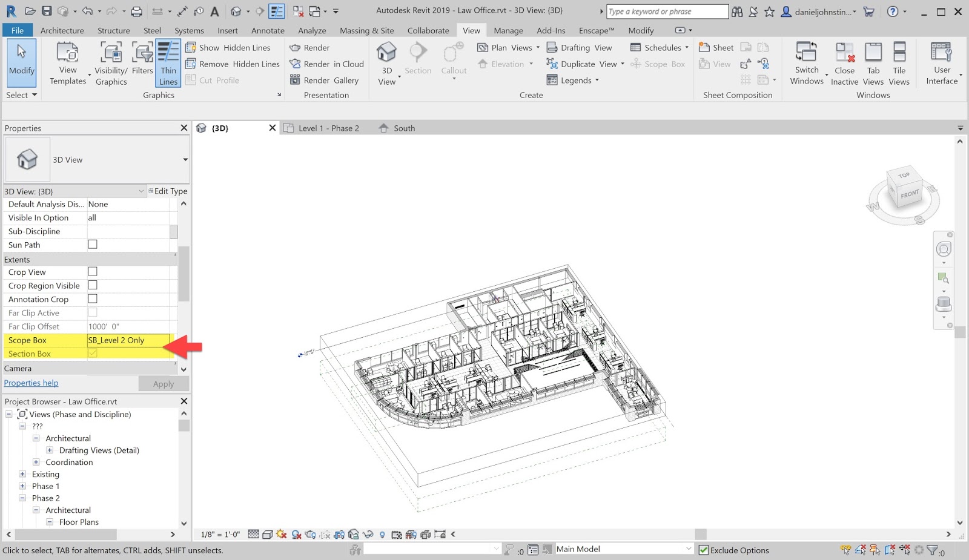Launch Render in Cloud
The height and width of the screenshot is (560, 969).
tap(327, 64)
